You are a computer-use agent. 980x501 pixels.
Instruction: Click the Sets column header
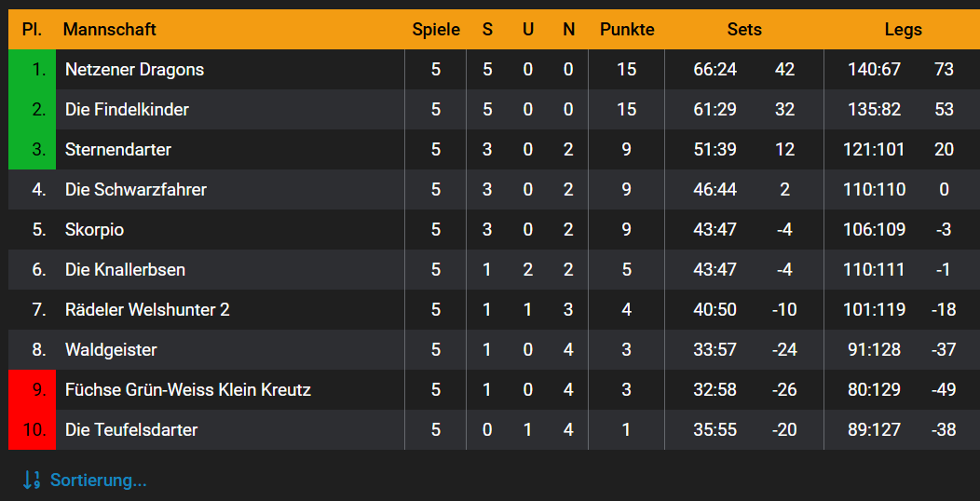[x=744, y=29]
